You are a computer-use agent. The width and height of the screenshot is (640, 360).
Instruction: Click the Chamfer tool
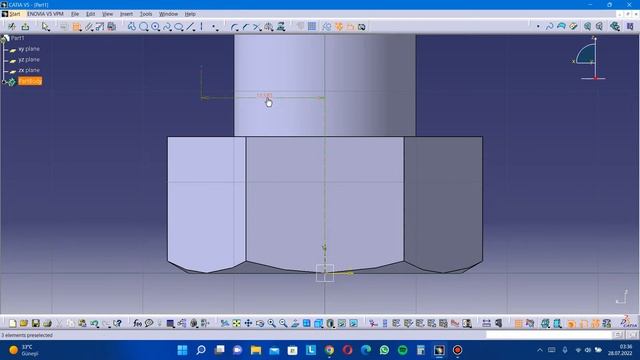pos(245,27)
